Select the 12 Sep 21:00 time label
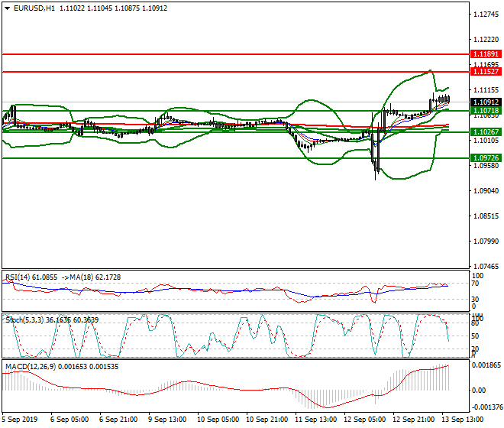This screenshot has width=504, height=428. tap(414, 420)
